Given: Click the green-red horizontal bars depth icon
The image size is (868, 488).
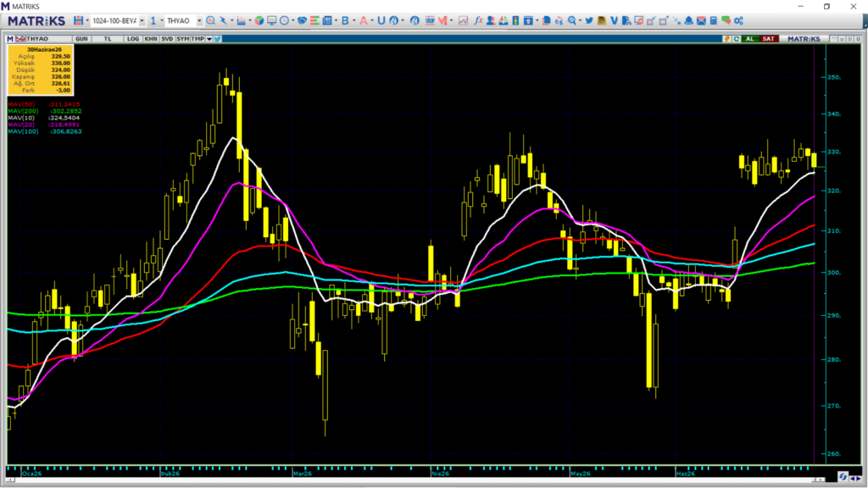Looking at the screenshot, I should coord(314,20).
